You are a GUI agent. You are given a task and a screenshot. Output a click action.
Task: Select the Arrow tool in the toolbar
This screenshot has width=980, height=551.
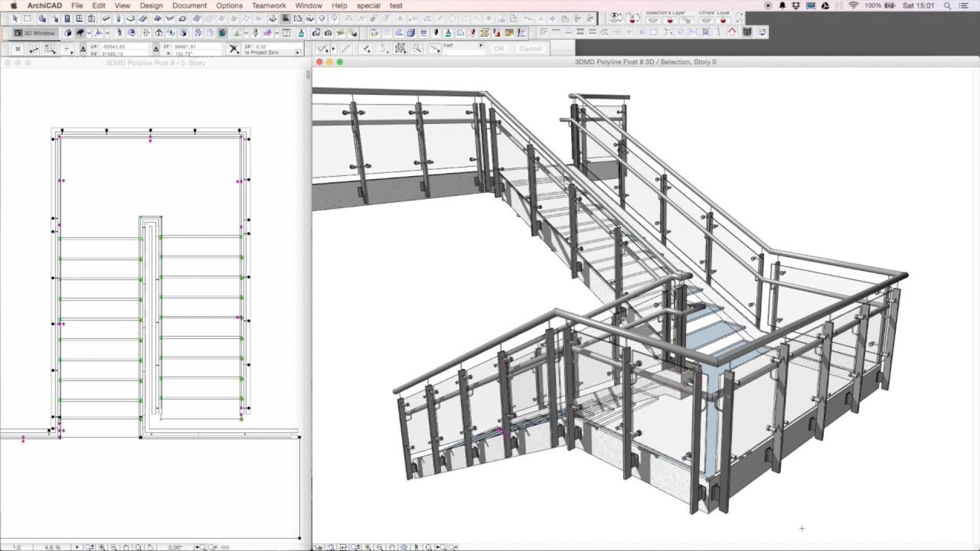[15, 18]
